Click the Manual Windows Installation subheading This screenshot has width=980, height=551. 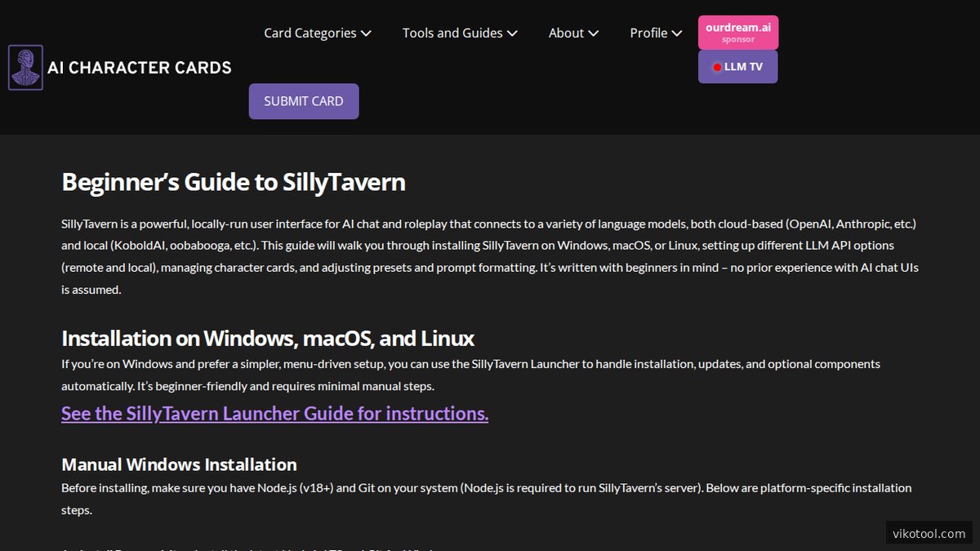(x=179, y=464)
